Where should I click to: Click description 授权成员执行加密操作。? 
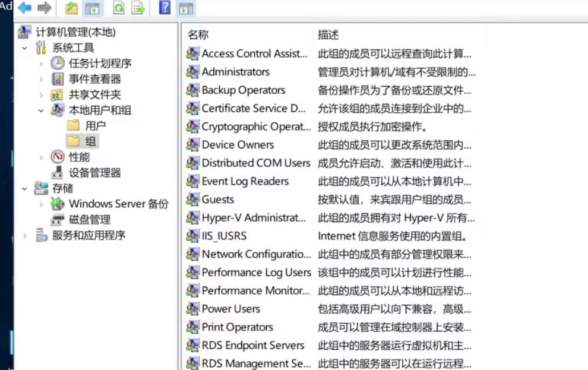click(x=373, y=127)
